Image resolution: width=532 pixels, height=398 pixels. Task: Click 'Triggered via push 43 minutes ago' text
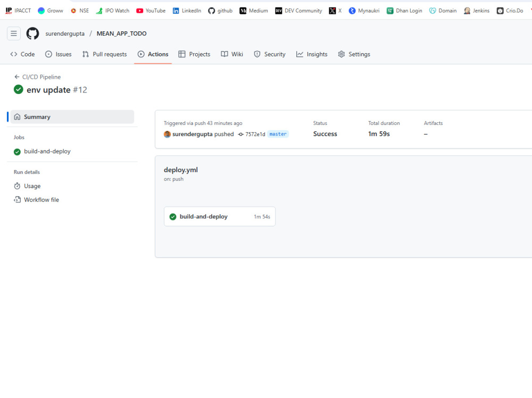[203, 123]
